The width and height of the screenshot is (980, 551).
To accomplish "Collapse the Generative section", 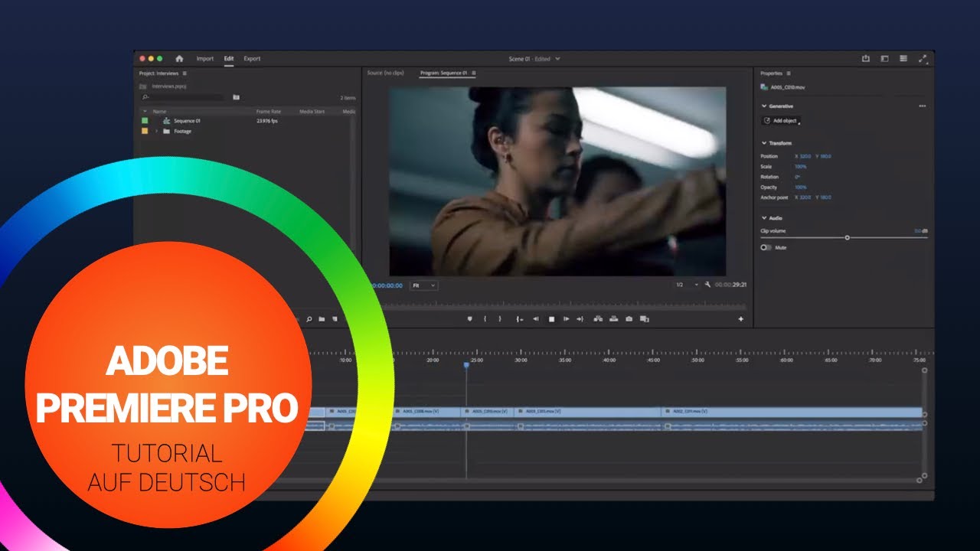I will (x=763, y=106).
